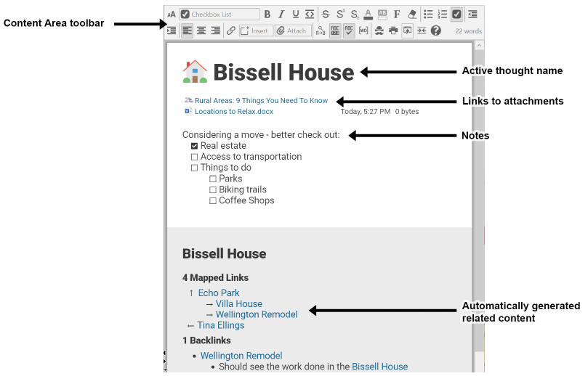Apply strikethrough formatting

(325, 14)
